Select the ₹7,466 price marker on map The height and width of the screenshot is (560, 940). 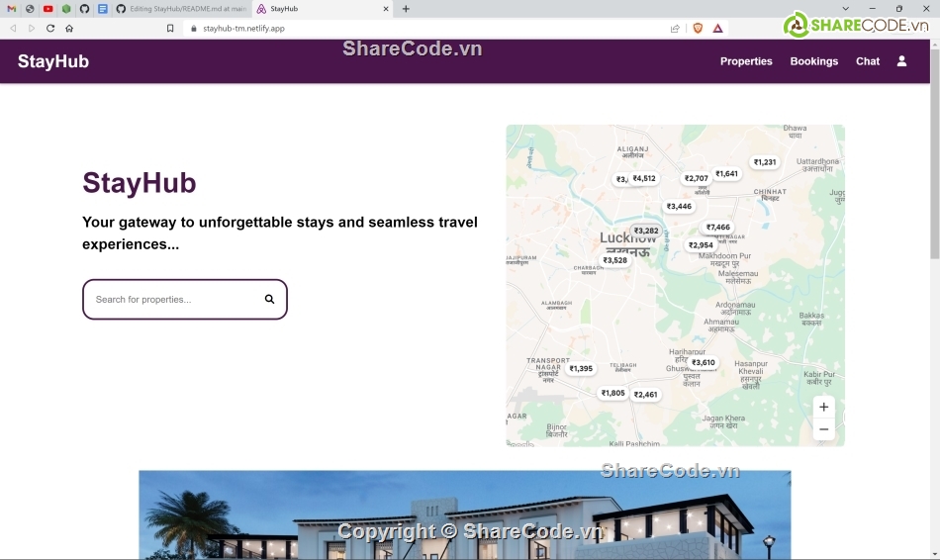[x=717, y=228]
